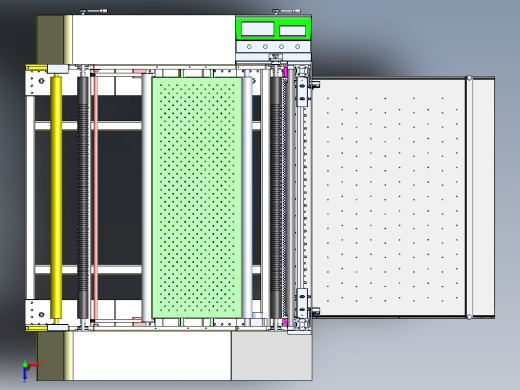Select the dark ribbed roller next to yellow roller
The width and height of the screenshot is (520, 390).
point(83,197)
